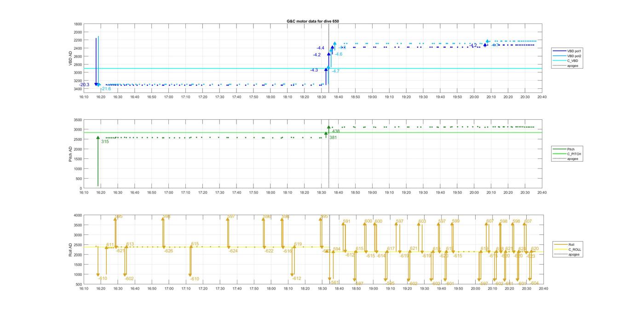Click the "VBD AD" y-axis label

[71, 58]
